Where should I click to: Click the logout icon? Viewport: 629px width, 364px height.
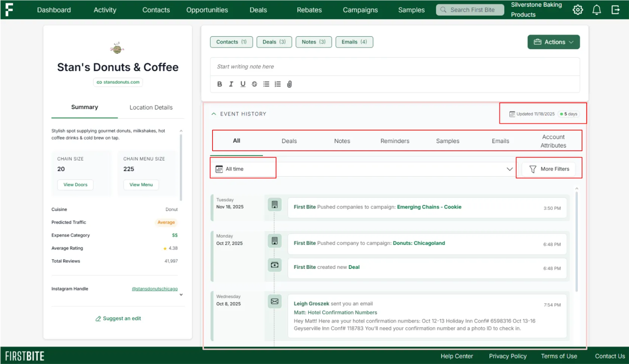[616, 10]
